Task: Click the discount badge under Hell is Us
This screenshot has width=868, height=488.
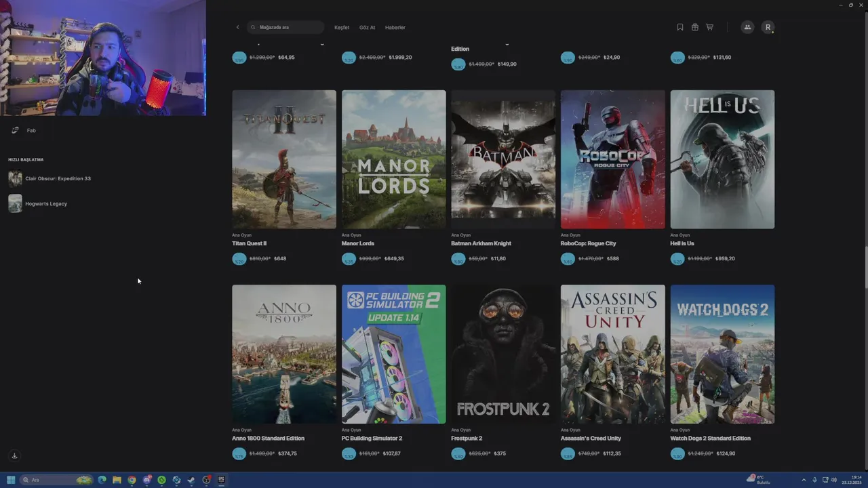Action: (677, 259)
